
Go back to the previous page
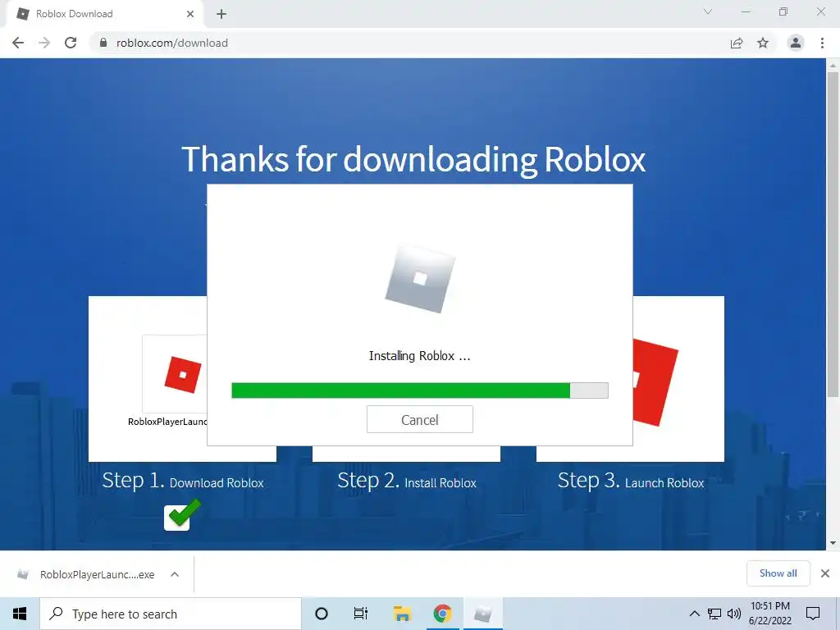(18, 43)
